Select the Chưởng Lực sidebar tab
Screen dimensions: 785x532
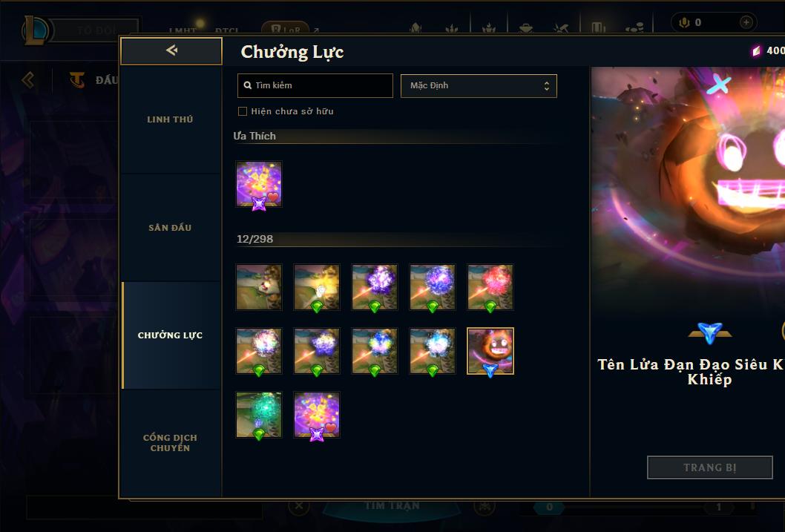tap(170, 335)
